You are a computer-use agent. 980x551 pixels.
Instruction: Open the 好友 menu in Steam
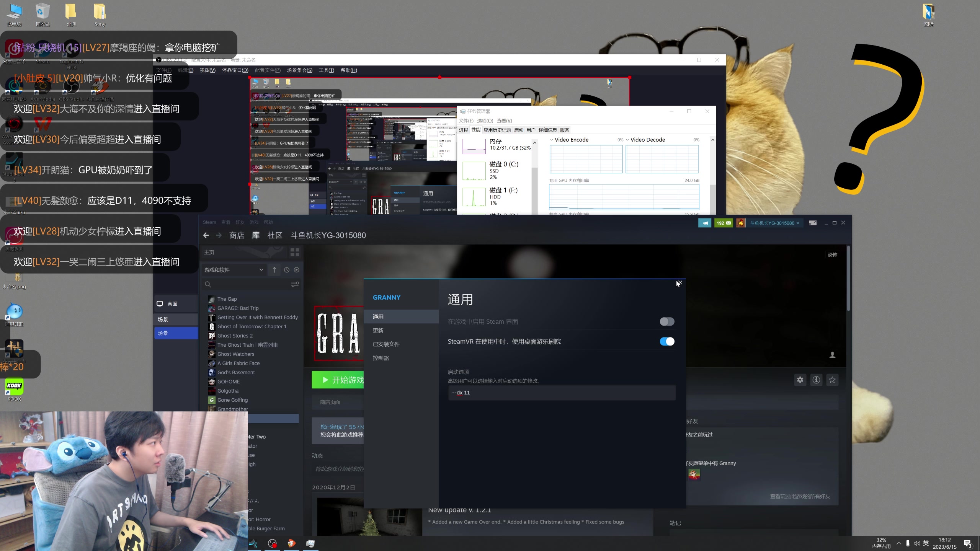pyautogui.click(x=240, y=222)
